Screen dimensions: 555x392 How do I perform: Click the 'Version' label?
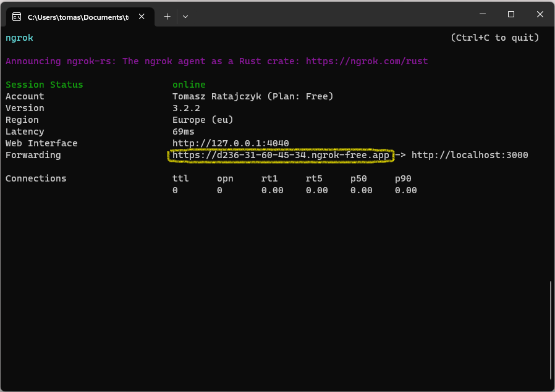(25, 108)
